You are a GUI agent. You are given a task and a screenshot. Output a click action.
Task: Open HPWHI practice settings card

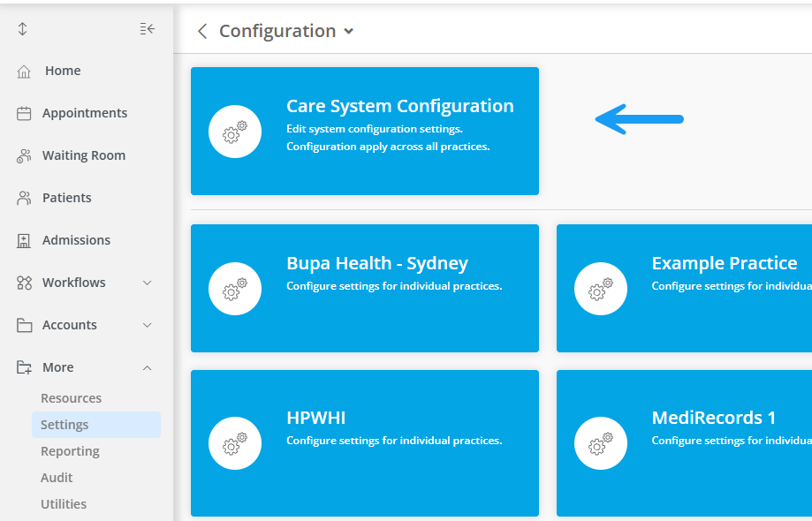pyautogui.click(x=365, y=443)
